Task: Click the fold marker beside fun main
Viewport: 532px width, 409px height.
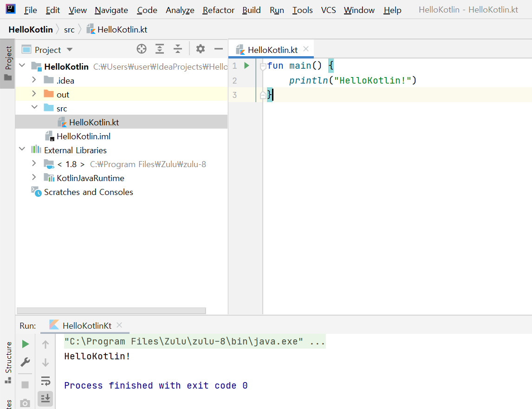Action: click(263, 66)
